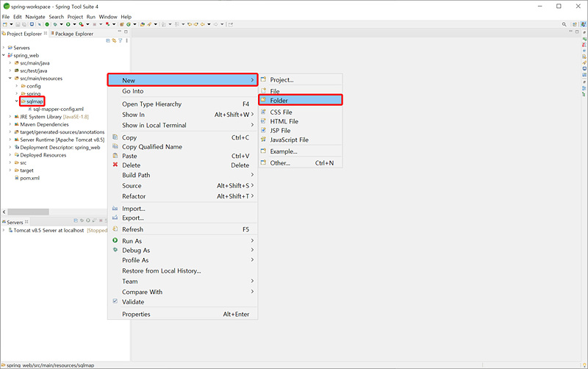
Task: Collapse the spring_web project node
Action: (x=4, y=55)
